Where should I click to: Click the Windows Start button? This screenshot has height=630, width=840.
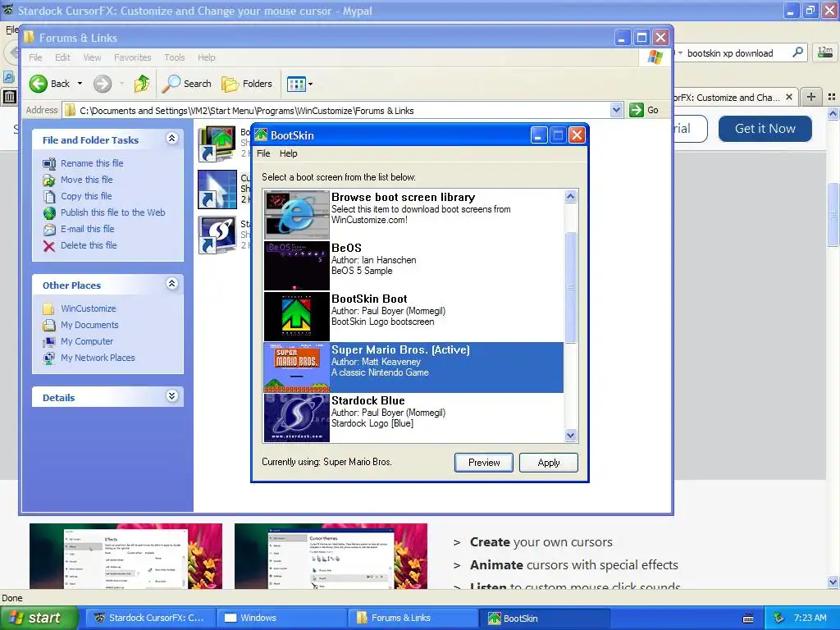(39, 618)
